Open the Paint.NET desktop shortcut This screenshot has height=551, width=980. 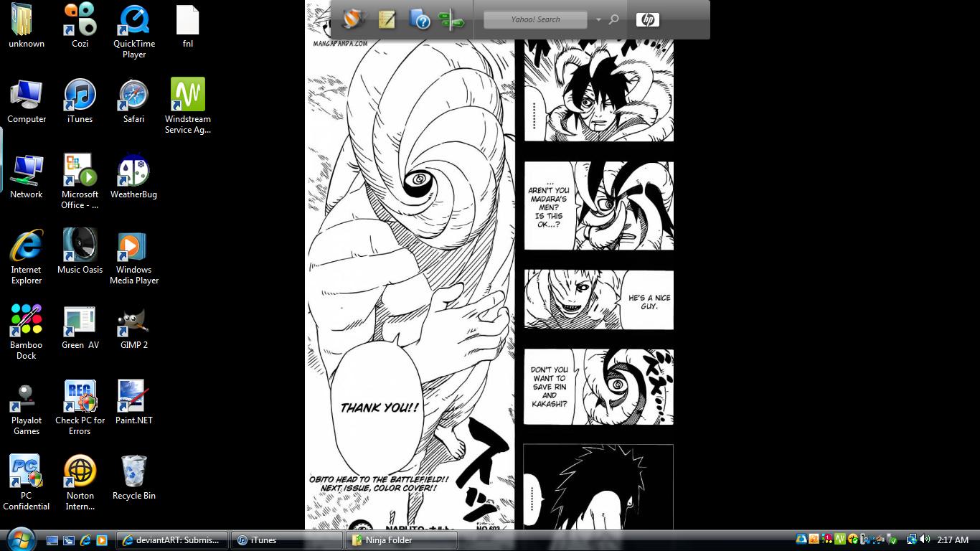pos(133,403)
